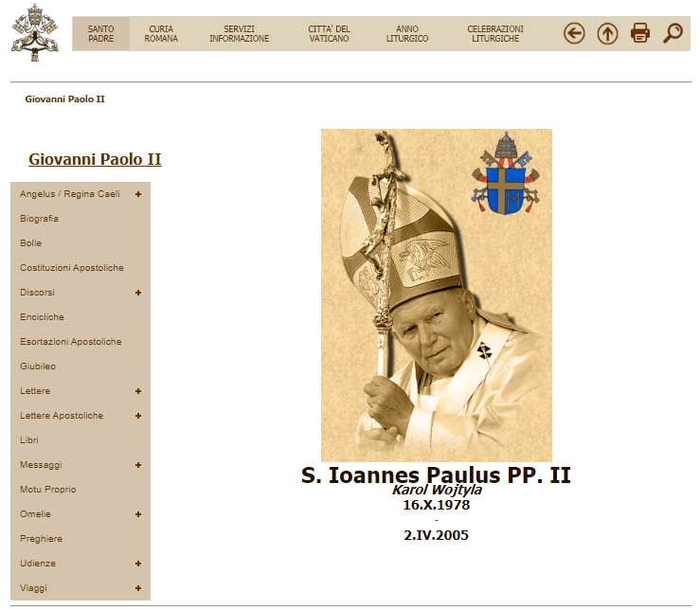Viewport: 700px width, 609px height.
Task: Open Esortazioni Apostoliche
Action: 70,342
